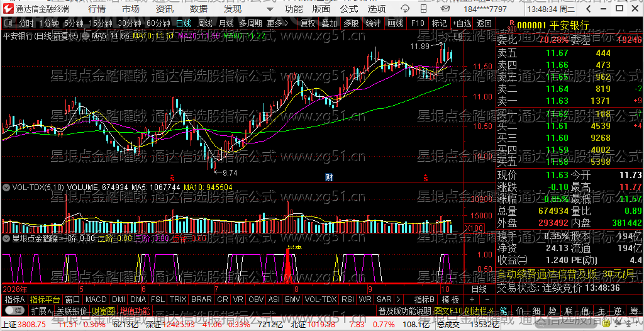Click the 财 marker on the chart
The width and height of the screenshot is (644, 331).
click(329, 177)
